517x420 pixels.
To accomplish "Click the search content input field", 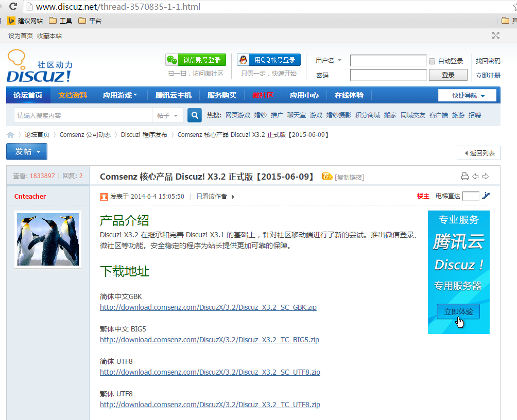I will coord(82,115).
